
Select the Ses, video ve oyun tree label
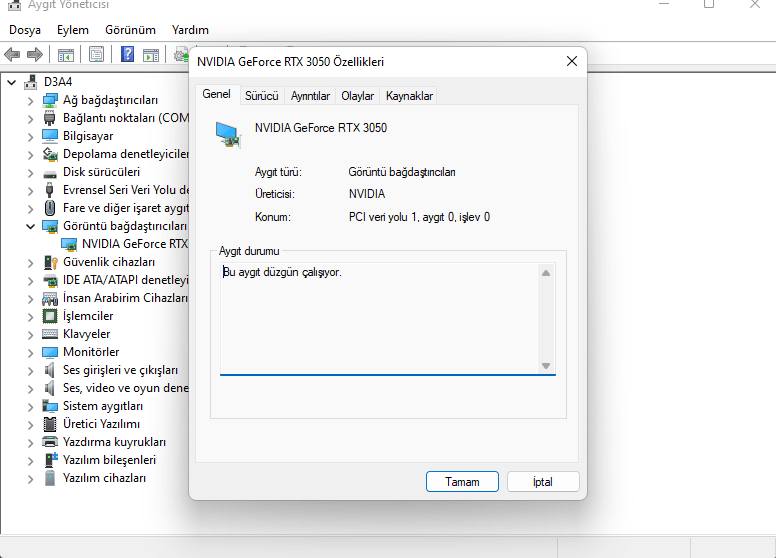pyautogui.click(x=126, y=388)
